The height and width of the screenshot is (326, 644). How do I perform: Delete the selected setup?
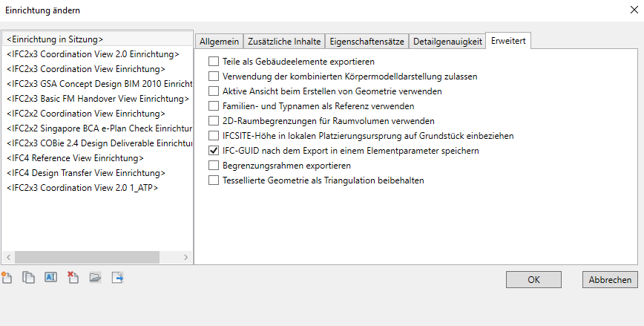(x=73, y=278)
